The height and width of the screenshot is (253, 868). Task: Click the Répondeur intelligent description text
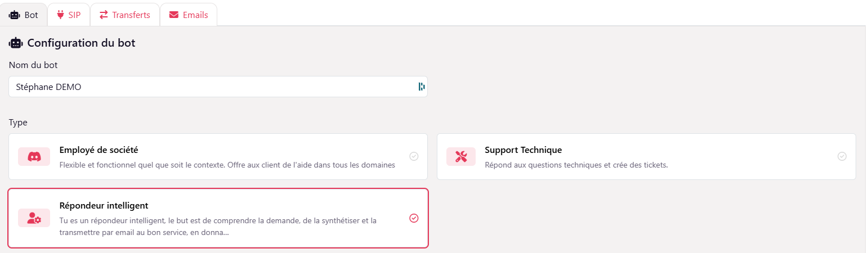click(218, 226)
